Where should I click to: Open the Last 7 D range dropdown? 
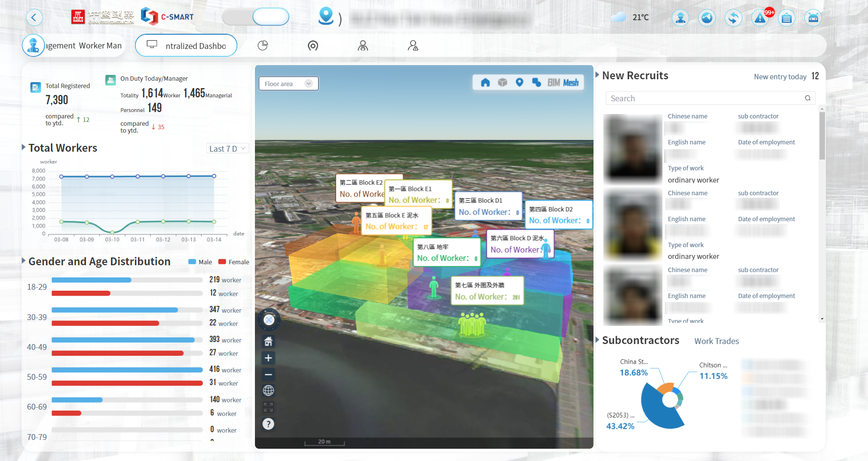coord(228,149)
